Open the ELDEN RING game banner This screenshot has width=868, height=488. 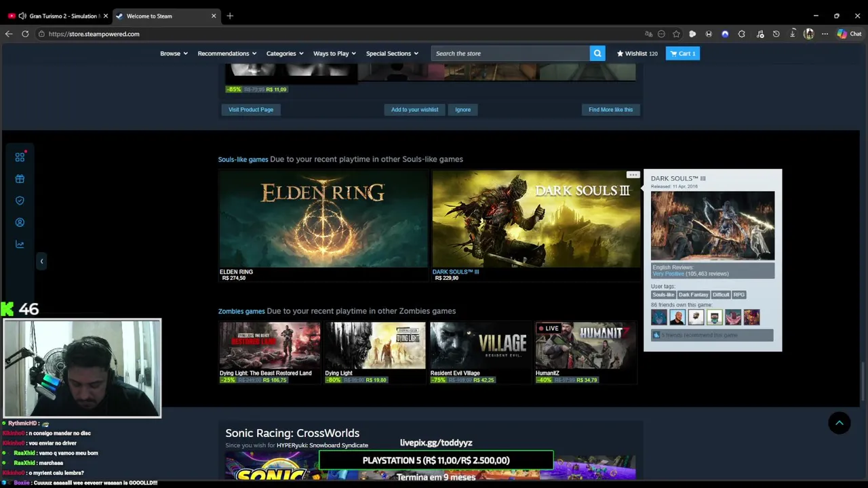(x=323, y=219)
